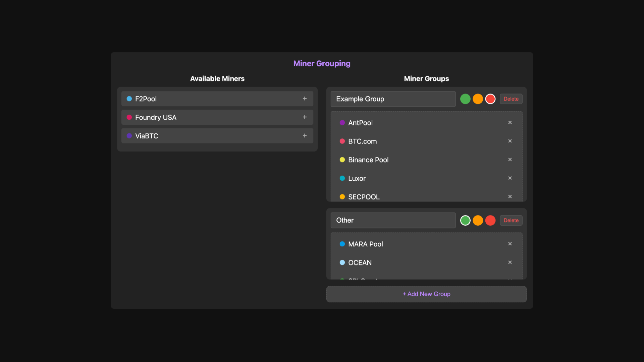Remove Binance Pool from Example Group
Screen dimensions: 644x362
point(510,160)
